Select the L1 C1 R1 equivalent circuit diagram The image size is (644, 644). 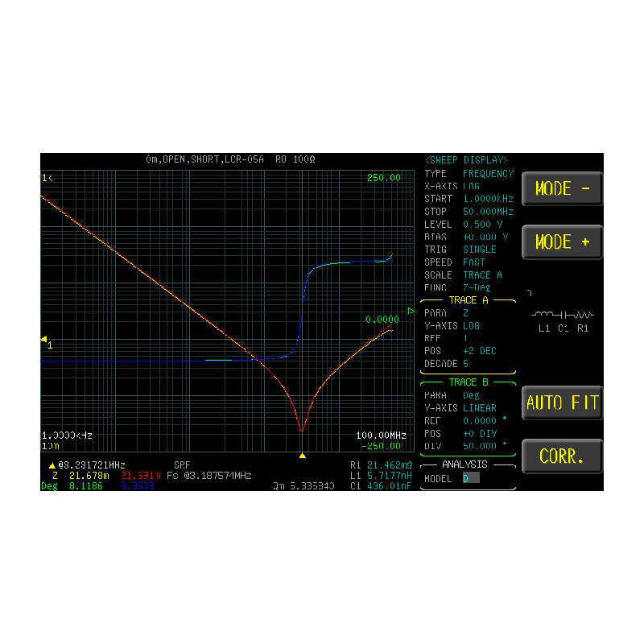coord(563,320)
